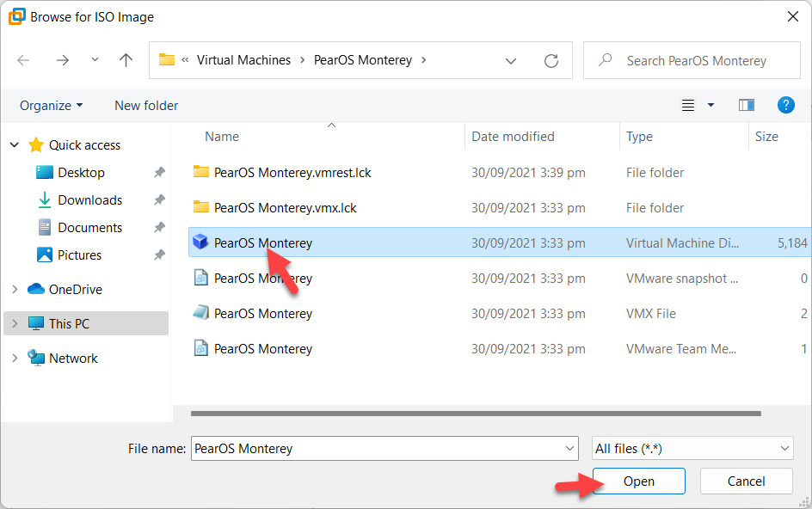The height and width of the screenshot is (509, 812).
Task: Select the PearOS Monterey.vmrest.lck folder
Action: 293,173
